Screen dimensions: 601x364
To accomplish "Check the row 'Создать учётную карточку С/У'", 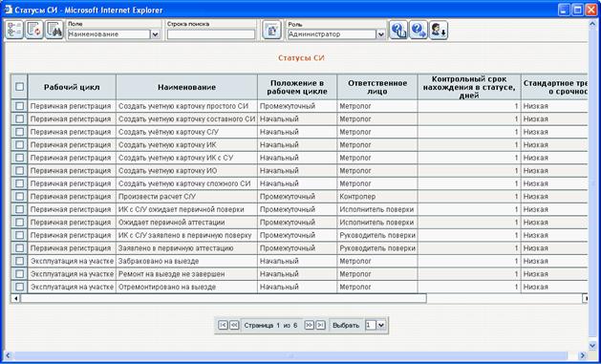I will coord(19,132).
